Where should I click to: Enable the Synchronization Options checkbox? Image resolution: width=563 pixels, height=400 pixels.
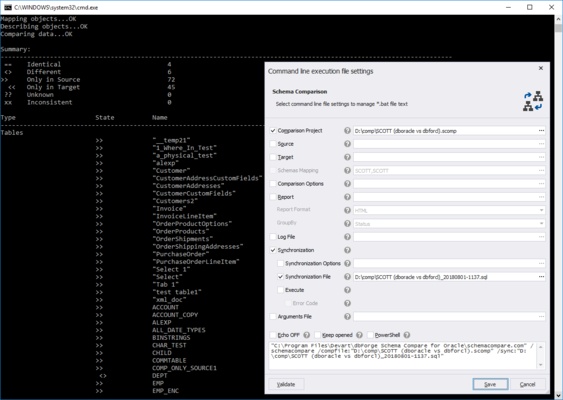pos(280,263)
